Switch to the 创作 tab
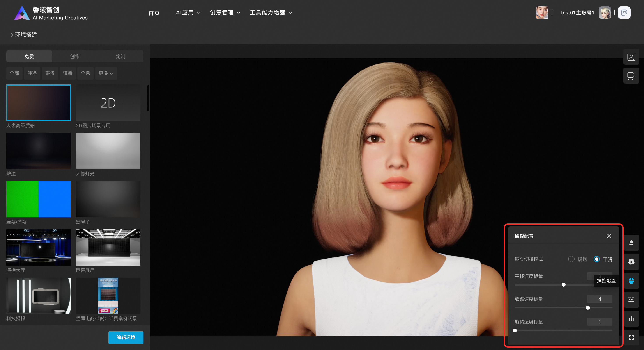The image size is (644, 350). pyautogui.click(x=75, y=56)
